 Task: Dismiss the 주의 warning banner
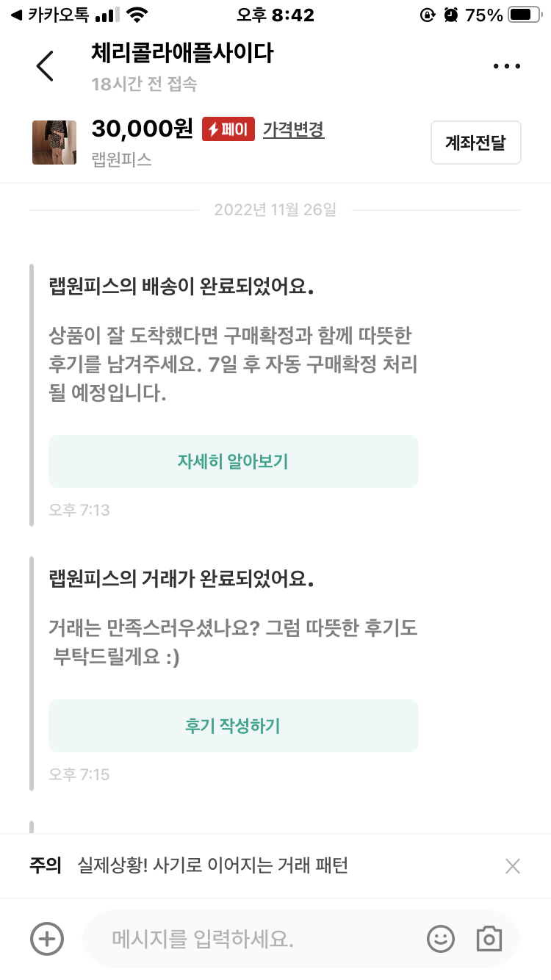pos(513,866)
